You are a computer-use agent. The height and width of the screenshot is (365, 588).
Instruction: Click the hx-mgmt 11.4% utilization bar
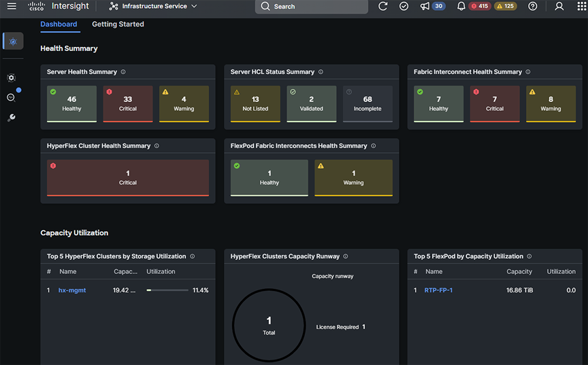pyautogui.click(x=167, y=290)
